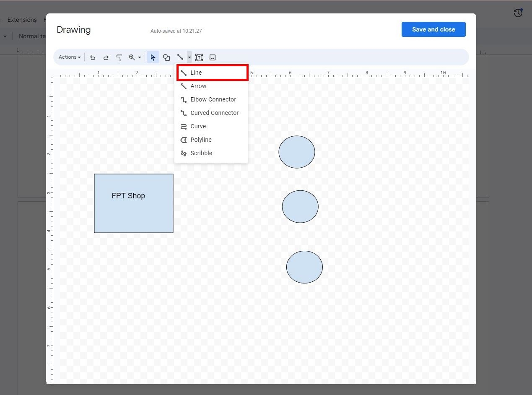Open the Actions dropdown

[x=69, y=57]
